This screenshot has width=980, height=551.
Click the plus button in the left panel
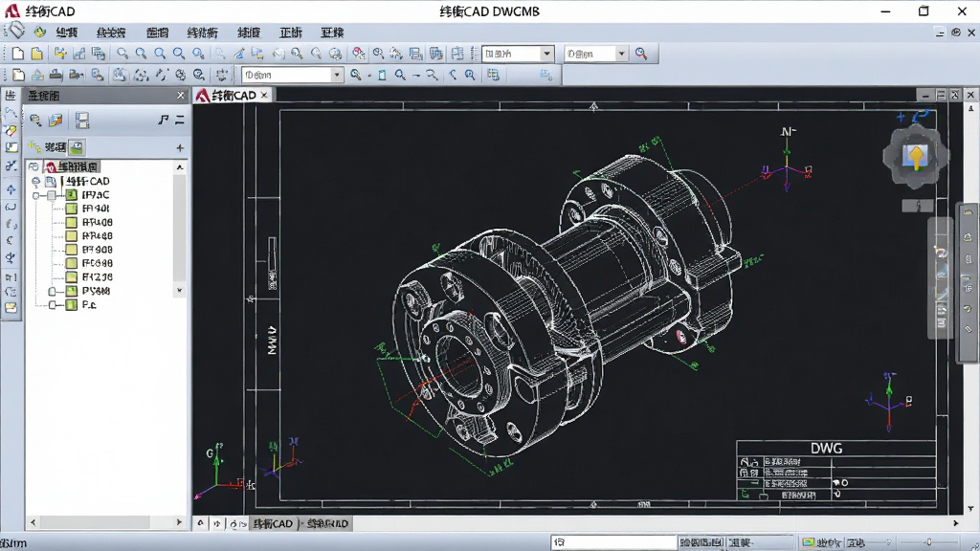pos(180,148)
